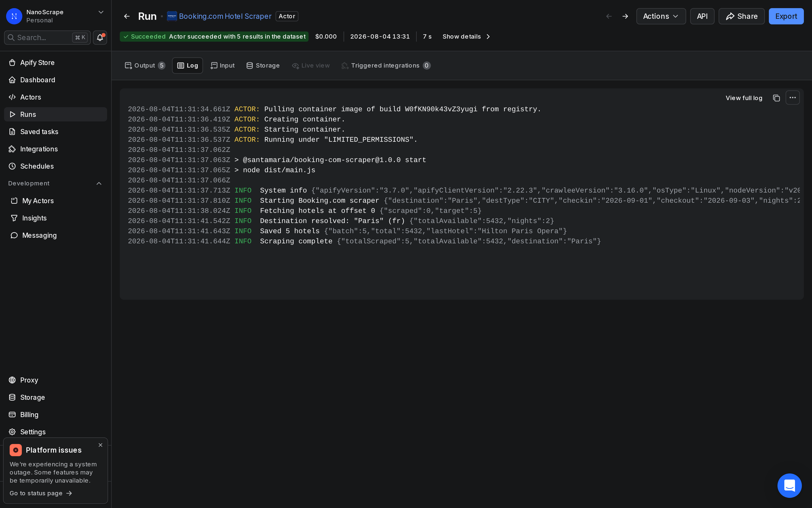The width and height of the screenshot is (812, 508).
Task: Open the Booking.com Hotel Scraper link
Action: pos(225,16)
